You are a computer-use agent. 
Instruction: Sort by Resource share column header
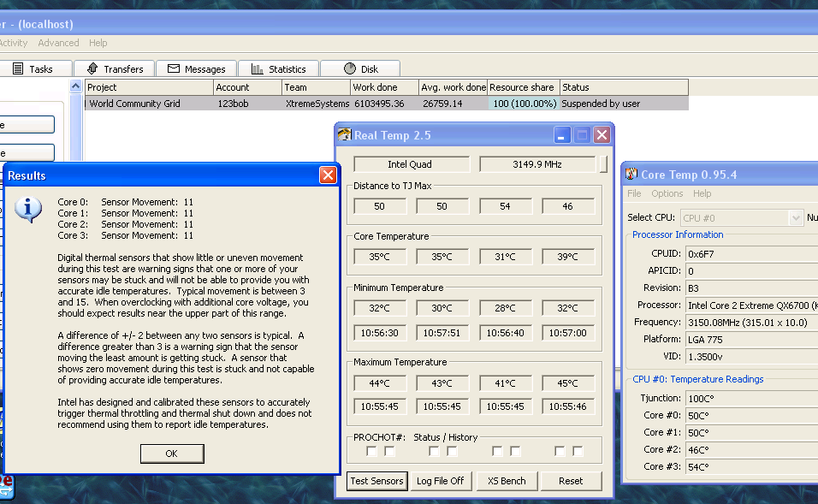point(524,87)
